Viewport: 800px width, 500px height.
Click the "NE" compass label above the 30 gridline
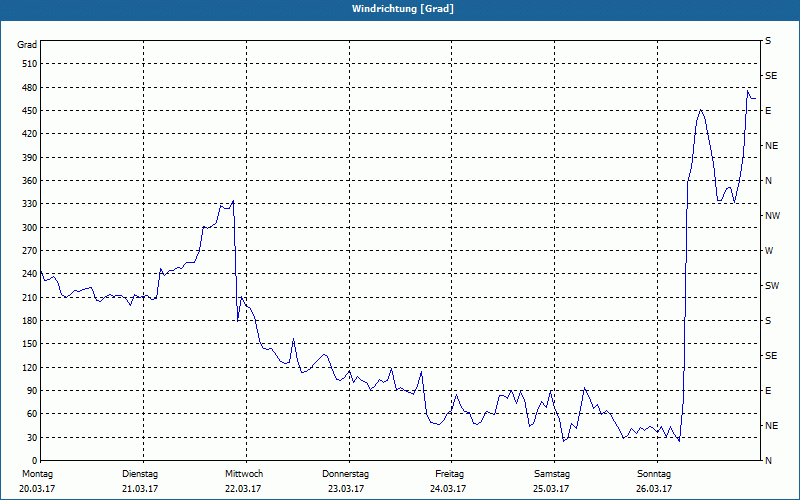[771, 426]
